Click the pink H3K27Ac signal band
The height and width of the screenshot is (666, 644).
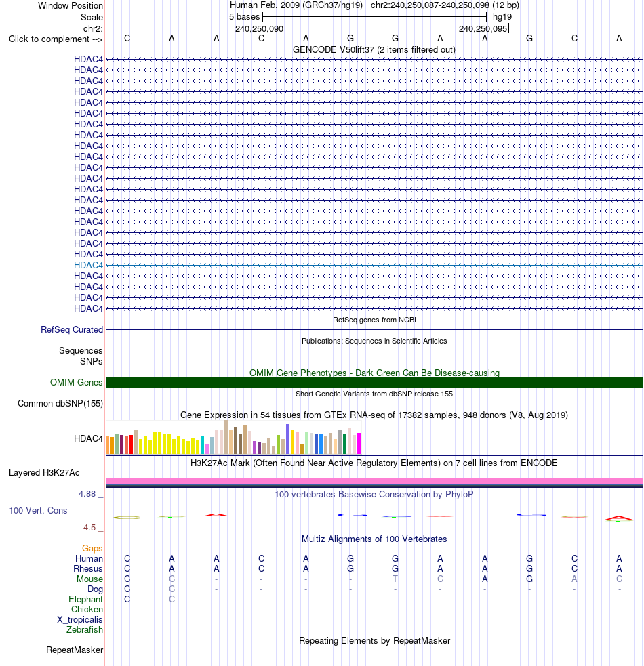pyautogui.click(x=374, y=481)
